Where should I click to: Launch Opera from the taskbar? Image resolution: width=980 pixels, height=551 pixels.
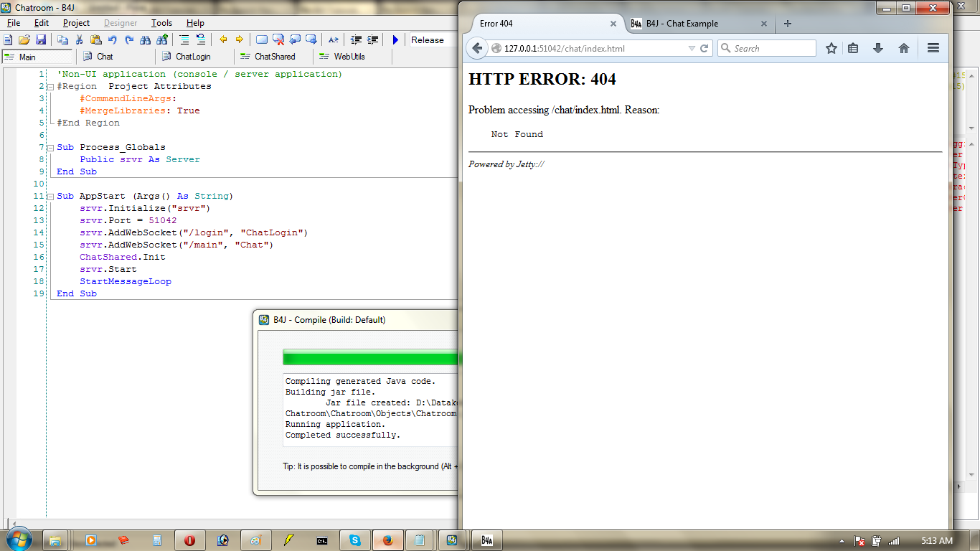pyautogui.click(x=190, y=540)
